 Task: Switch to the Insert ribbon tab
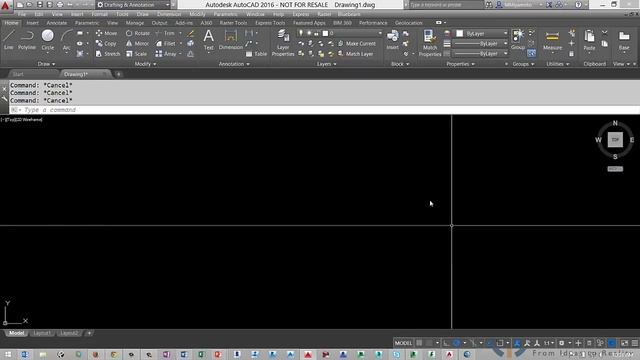pyautogui.click(x=33, y=23)
